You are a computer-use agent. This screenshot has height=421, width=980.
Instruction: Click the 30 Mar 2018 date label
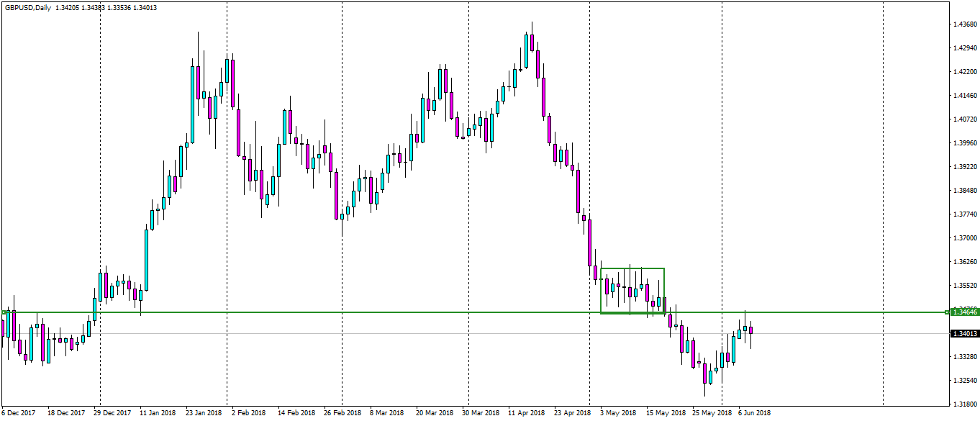pos(481,413)
